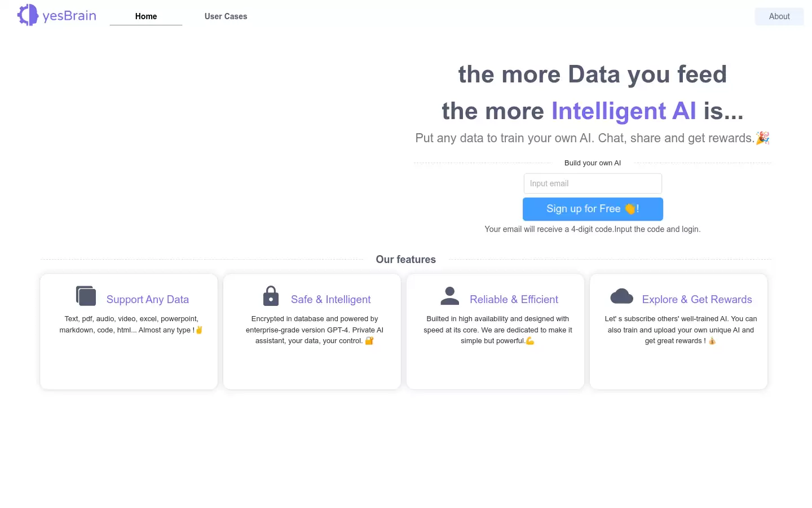Click the Support Any Data stacked-pages icon
This screenshot has width=812, height=508.
point(86,296)
